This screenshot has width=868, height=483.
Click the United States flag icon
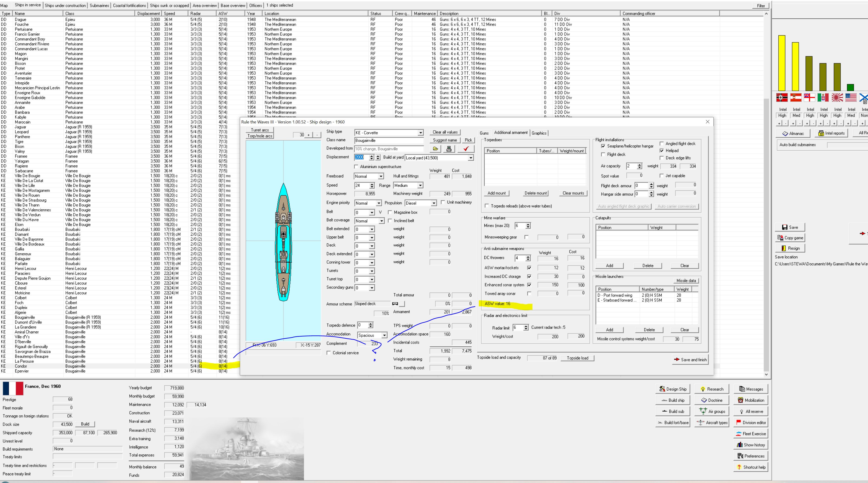click(851, 97)
